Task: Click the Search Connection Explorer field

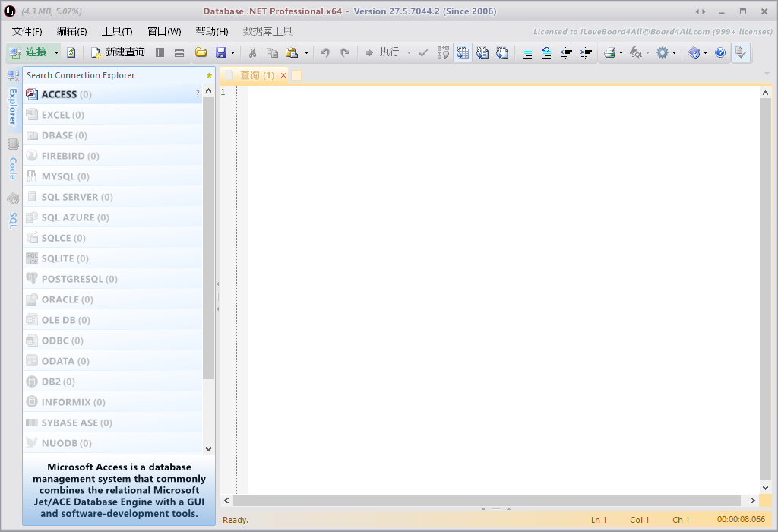Action: tap(114, 75)
